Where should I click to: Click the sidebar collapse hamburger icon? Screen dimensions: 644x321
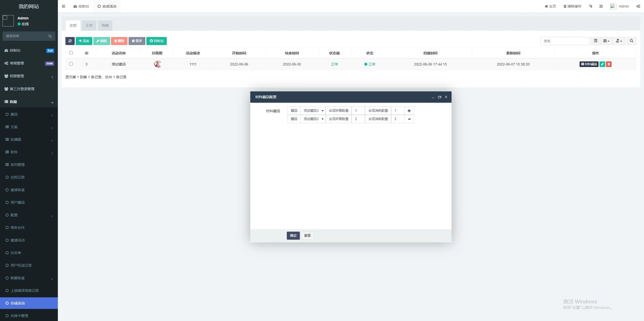tap(63, 6)
